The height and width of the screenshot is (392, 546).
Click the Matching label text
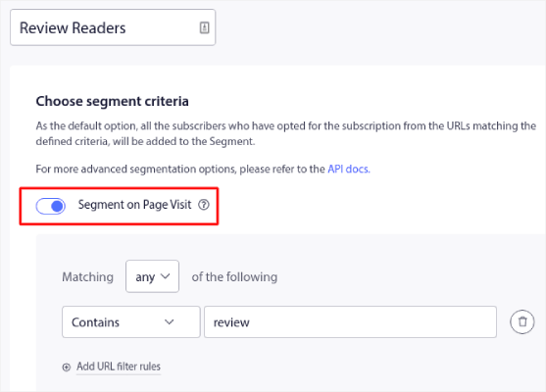tap(88, 277)
